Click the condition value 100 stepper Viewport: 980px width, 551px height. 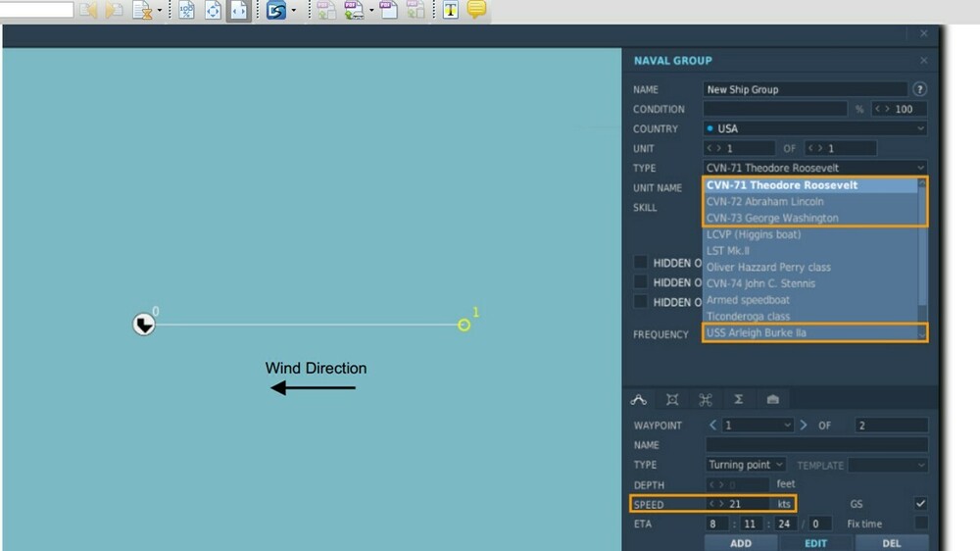900,109
